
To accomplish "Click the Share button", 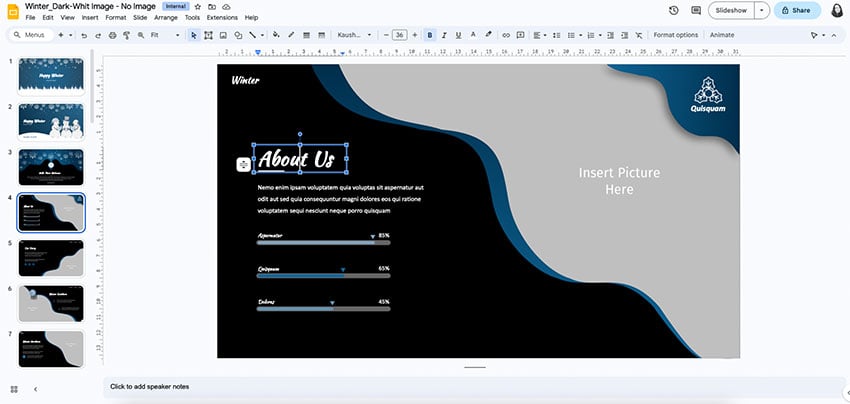I will point(797,10).
